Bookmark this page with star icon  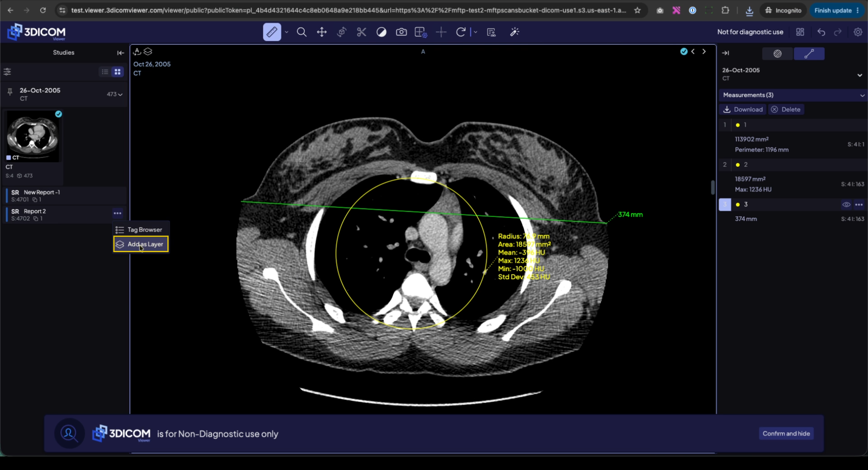(637, 10)
